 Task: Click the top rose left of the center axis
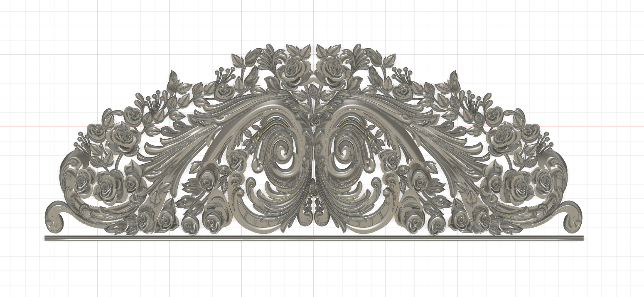(x=295, y=68)
